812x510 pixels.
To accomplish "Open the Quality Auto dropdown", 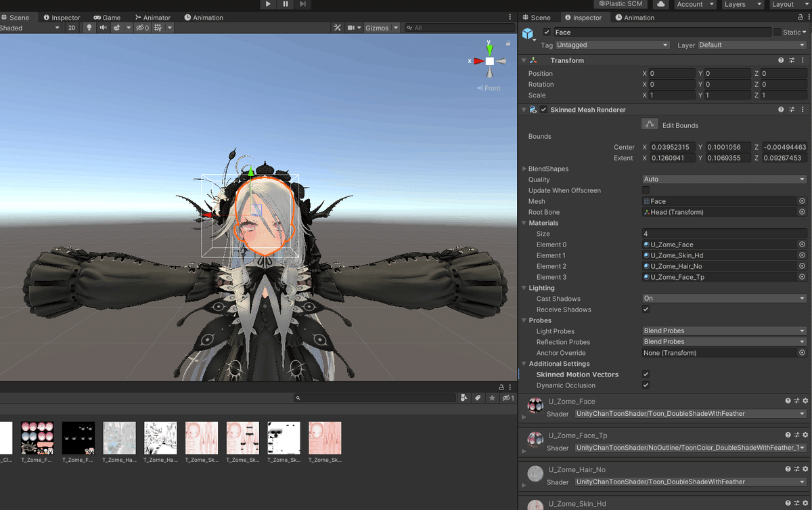I will 724,179.
